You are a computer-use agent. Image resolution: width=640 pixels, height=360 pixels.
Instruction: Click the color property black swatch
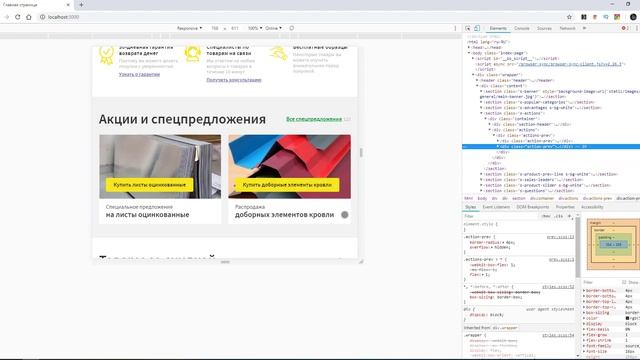627,318
